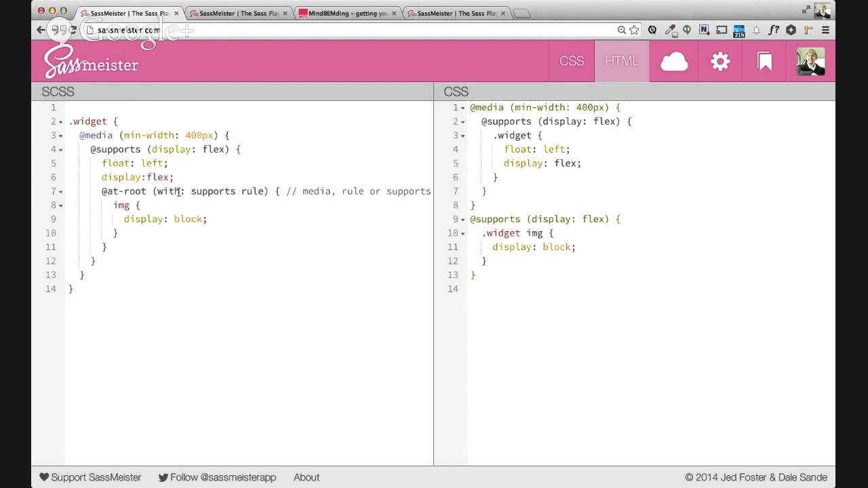Image resolution: width=868 pixels, height=488 pixels.
Task: Click the dark hexagon extension icon
Action: click(791, 30)
